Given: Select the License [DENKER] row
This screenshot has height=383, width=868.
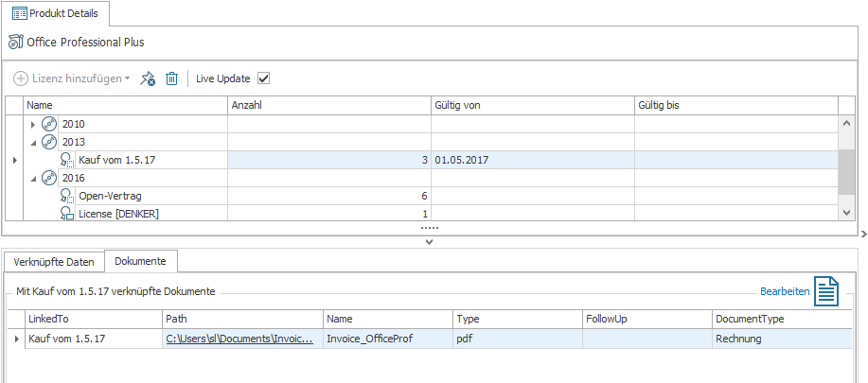Looking at the screenshot, I should tap(431, 214).
